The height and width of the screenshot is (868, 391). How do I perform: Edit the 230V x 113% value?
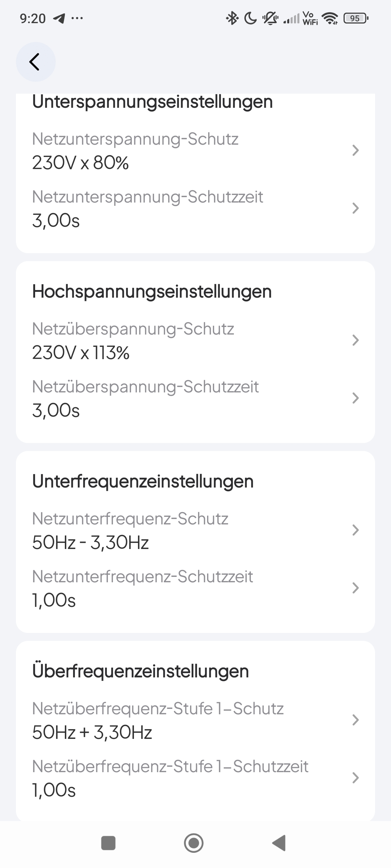click(81, 353)
